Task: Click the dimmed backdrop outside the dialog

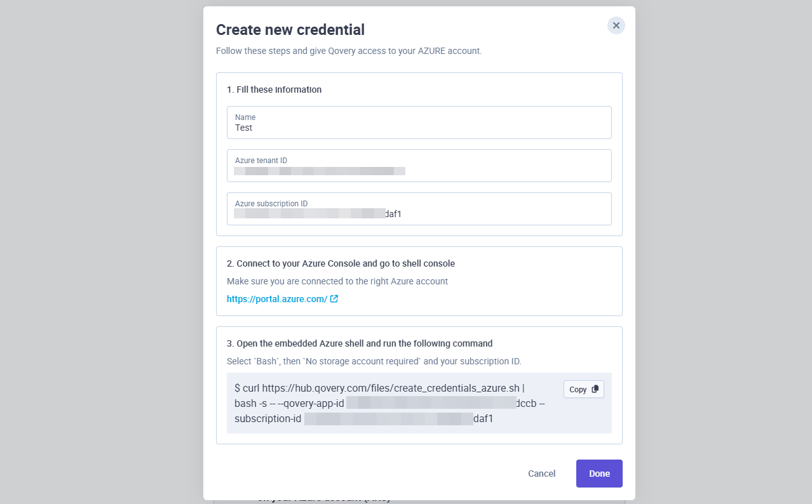Action: 95,254
